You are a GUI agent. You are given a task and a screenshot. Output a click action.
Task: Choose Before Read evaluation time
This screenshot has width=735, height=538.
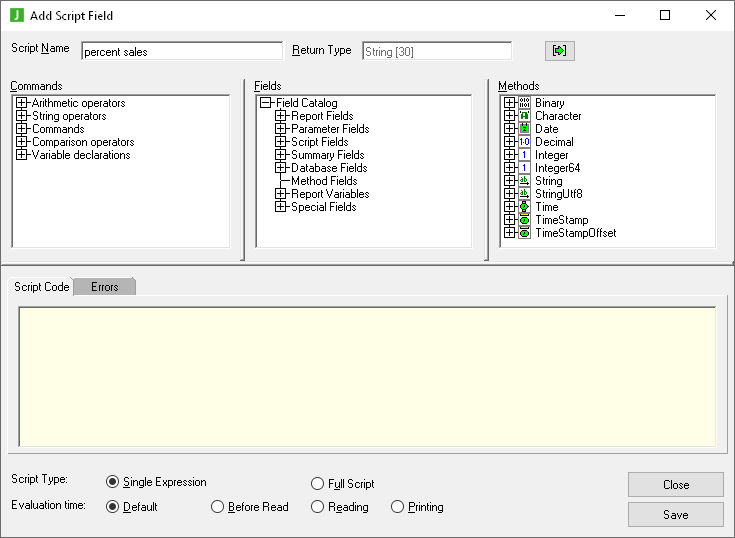[x=218, y=507]
